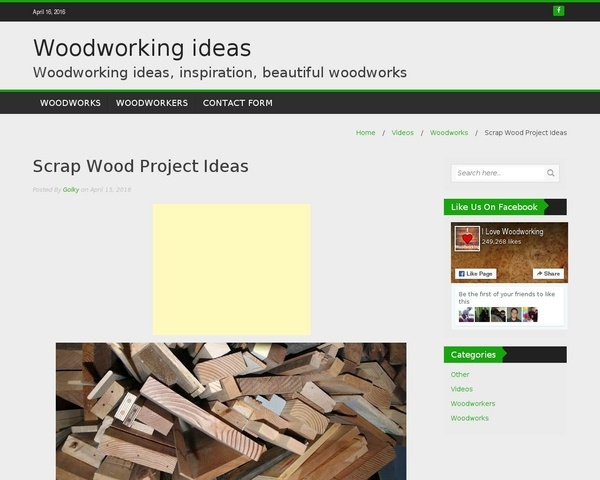Open the Videos category in sidebar
The height and width of the screenshot is (480, 600).
(462, 389)
